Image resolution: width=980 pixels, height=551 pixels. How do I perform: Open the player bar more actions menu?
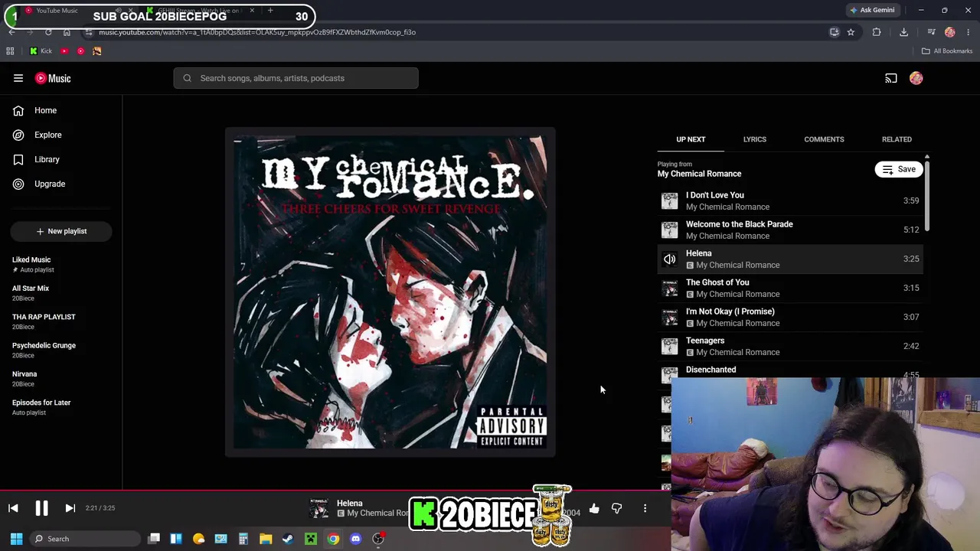coord(645,509)
